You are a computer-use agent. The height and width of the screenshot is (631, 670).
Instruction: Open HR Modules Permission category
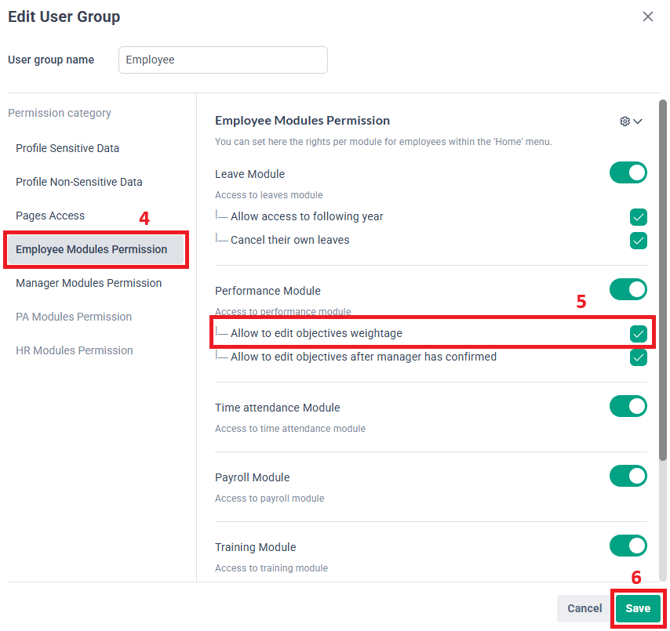[x=74, y=351]
